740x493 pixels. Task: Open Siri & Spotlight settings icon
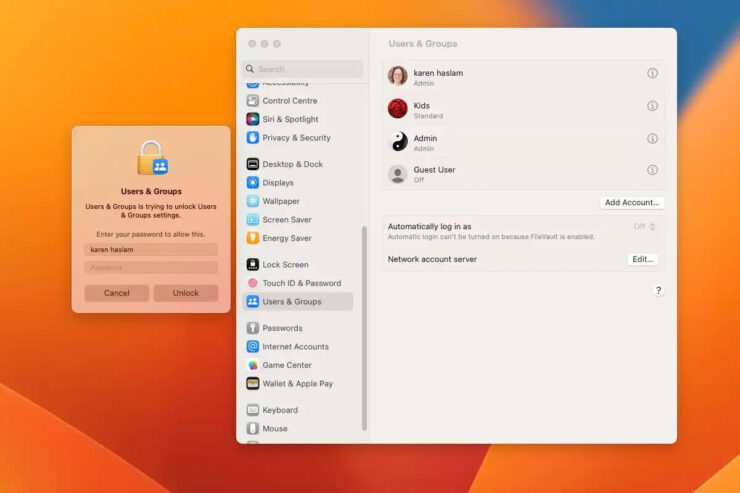click(x=253, y=119)
